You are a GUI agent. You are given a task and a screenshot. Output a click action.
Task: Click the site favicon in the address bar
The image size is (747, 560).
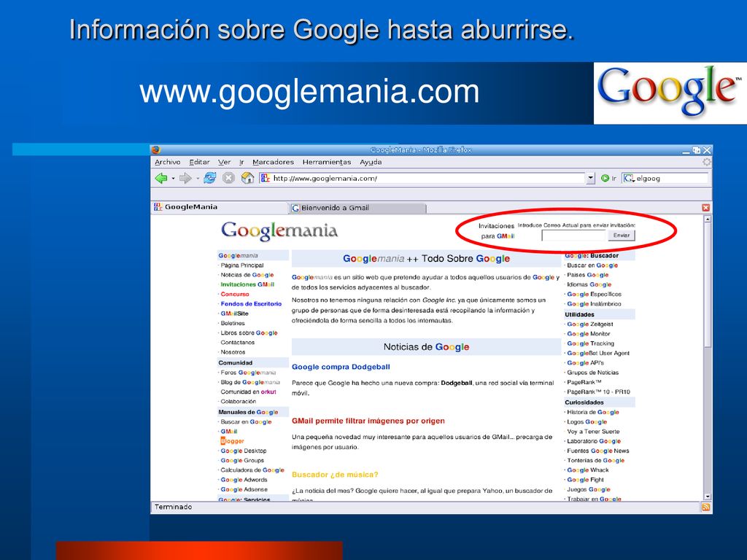click(x=266, y=178)
